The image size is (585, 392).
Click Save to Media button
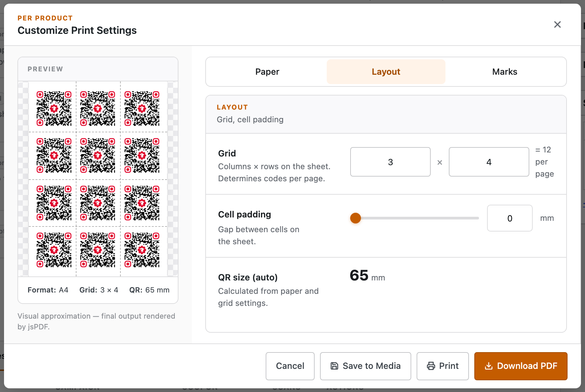[366, 366]
